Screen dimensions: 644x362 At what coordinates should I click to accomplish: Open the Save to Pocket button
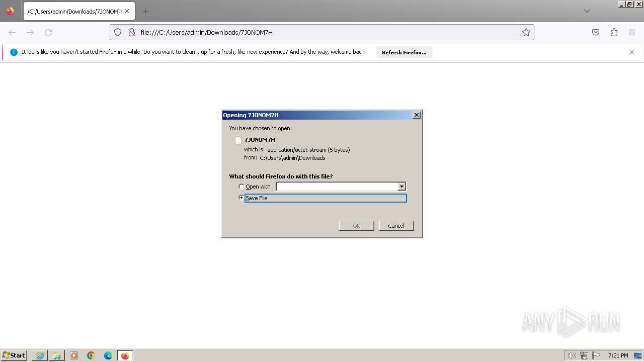coord(596,32)
